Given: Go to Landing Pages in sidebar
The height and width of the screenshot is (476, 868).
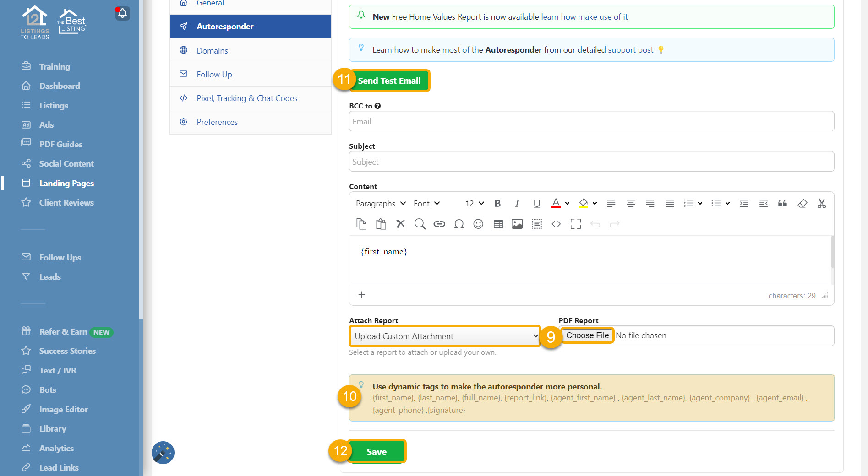Looking at the screenshot, I should pyautogui.click(x=66, y=183).
